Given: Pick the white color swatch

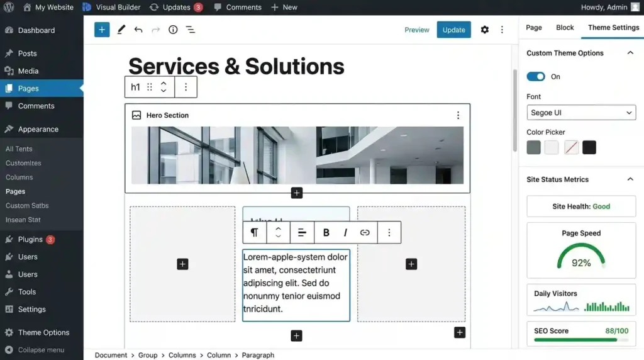Looking at the screenshot, I should [x=552, y=147].
